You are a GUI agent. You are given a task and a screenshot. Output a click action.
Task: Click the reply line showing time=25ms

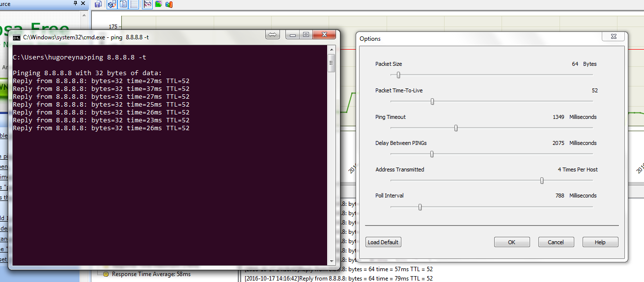pyautogui.click(x=101, y=105)
